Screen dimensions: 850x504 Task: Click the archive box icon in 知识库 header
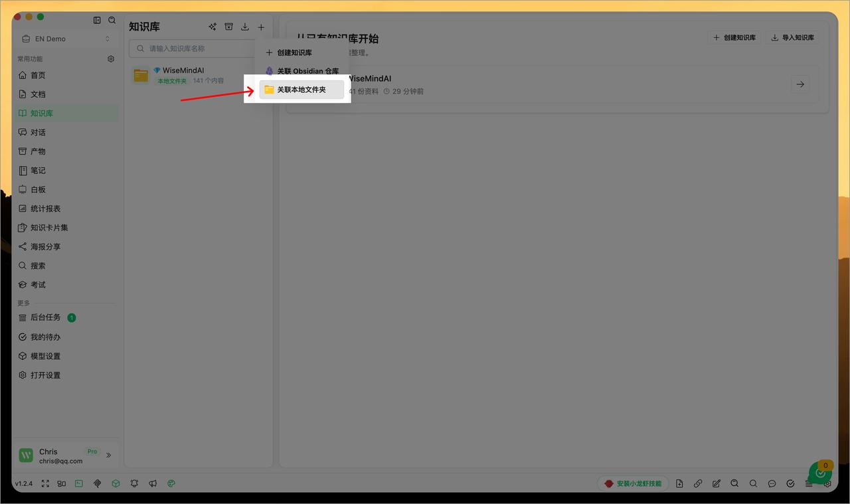(x=228, y=27)
